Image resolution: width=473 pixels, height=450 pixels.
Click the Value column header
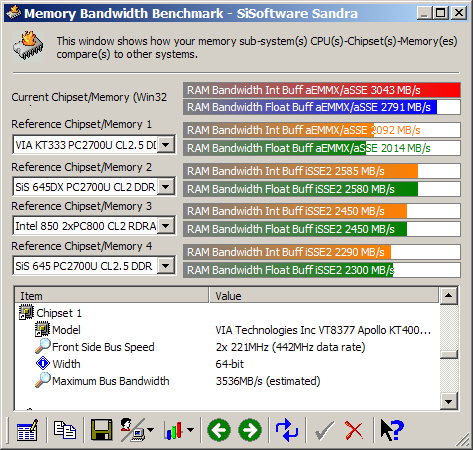tap(324, 296)
